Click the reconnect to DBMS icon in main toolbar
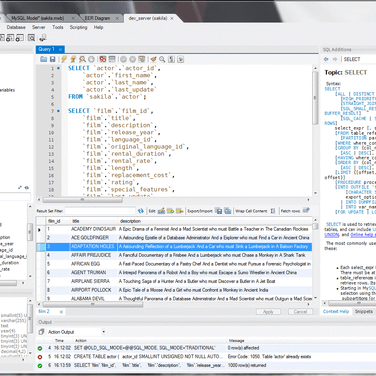Screen dimensions: 376x376 click(x=42, y=38)
